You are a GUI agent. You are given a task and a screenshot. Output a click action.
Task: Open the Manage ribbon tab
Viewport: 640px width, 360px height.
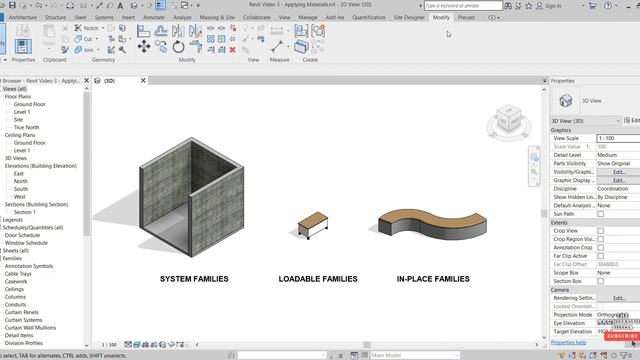click(308, 18)
